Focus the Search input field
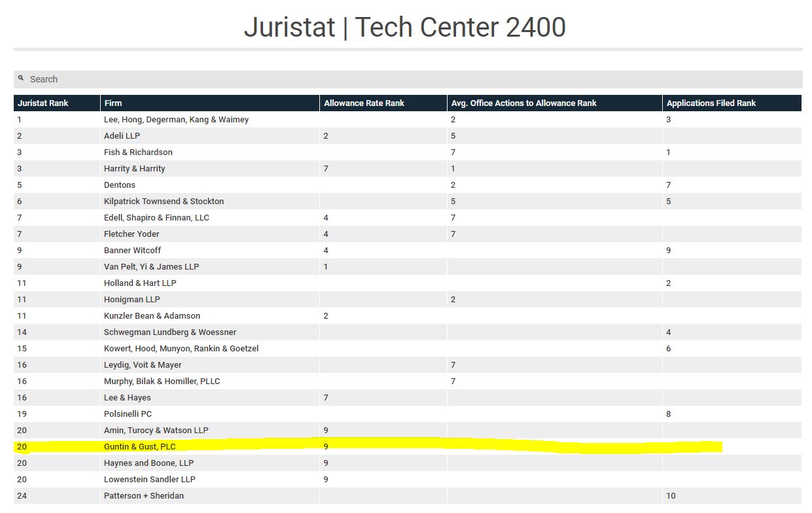This screenshot has width=812, height=513. (408, 79)
